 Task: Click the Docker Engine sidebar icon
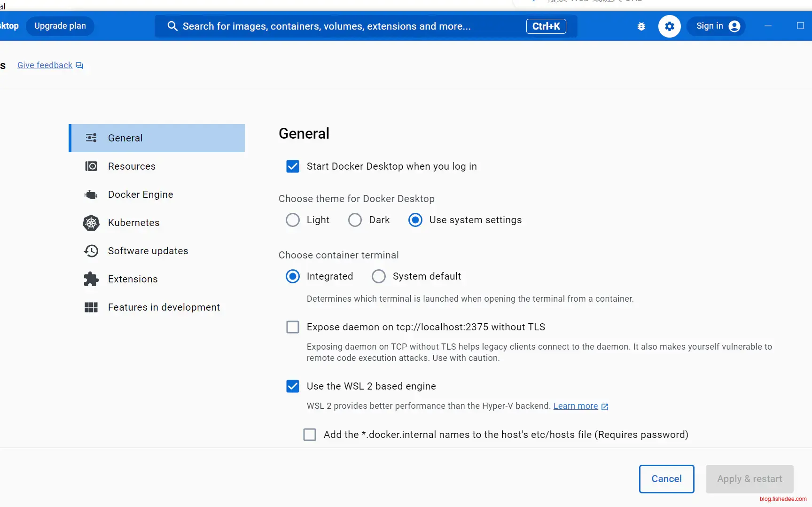pyautogui.click(x=91, y=195)
